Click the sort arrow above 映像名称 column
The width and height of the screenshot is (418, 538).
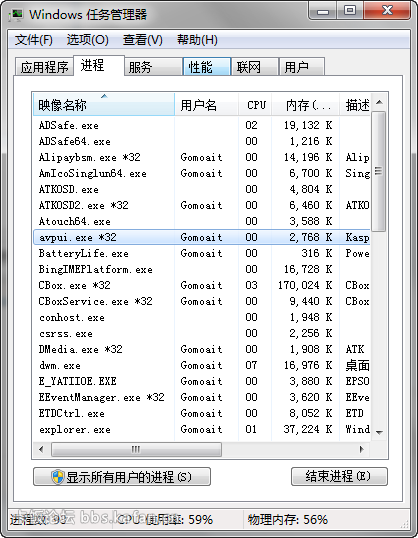[104, 96]
